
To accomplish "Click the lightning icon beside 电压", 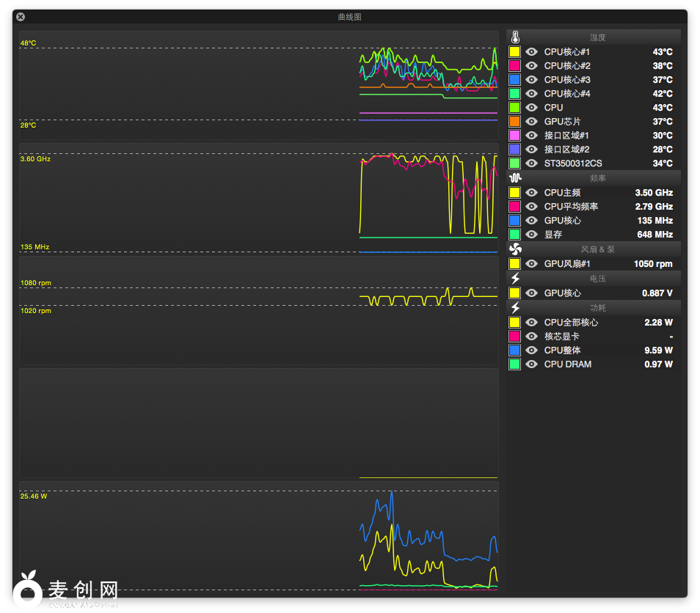I will pyautogui.click(x=515, y=279).
